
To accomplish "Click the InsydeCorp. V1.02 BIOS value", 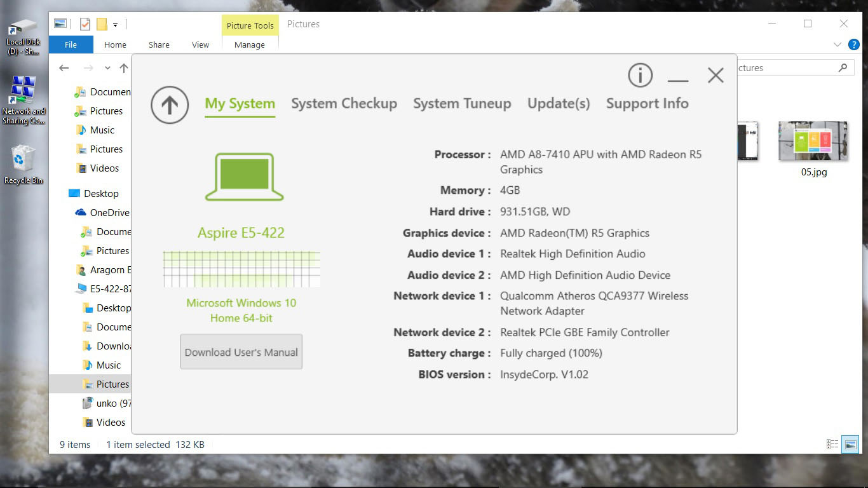I will (x=544, y=374).
